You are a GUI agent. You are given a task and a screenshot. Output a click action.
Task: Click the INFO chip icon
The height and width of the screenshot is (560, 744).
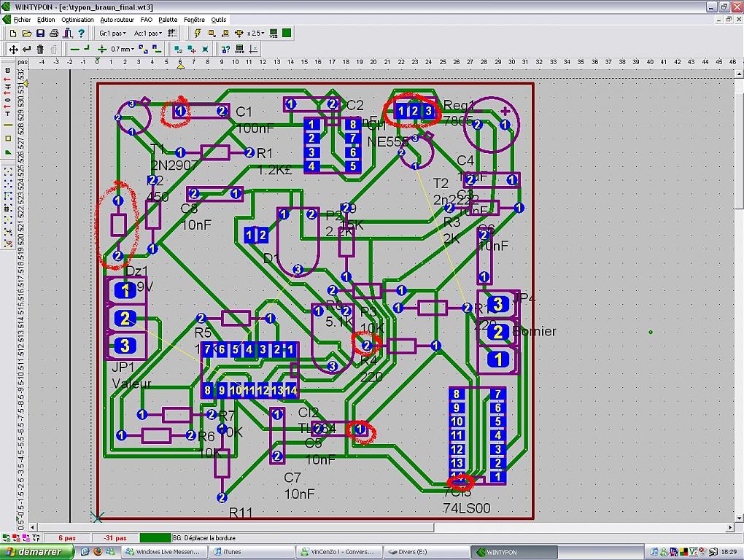coord(240,49)
